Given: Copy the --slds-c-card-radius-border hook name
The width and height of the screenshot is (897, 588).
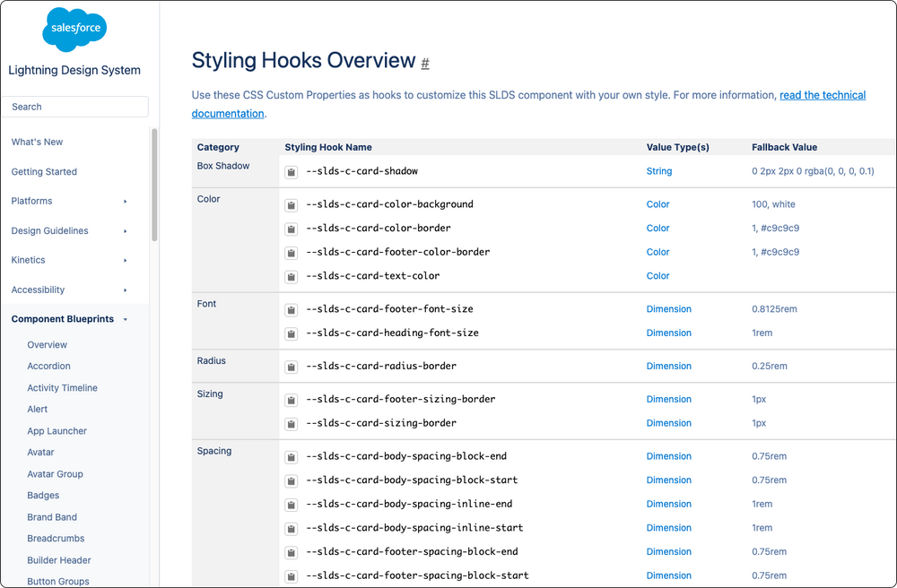Looking at the screenshot, I should pyautogui.click(x=291, y=366).
